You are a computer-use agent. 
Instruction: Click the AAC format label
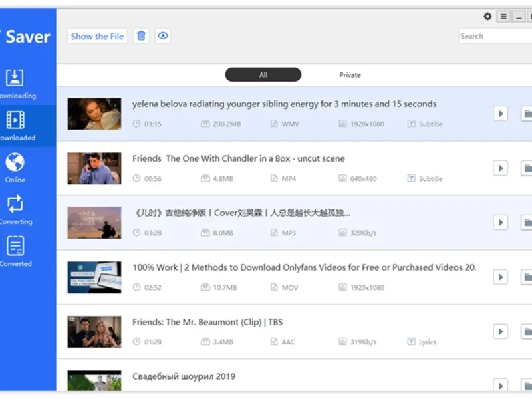pos(288,342)
